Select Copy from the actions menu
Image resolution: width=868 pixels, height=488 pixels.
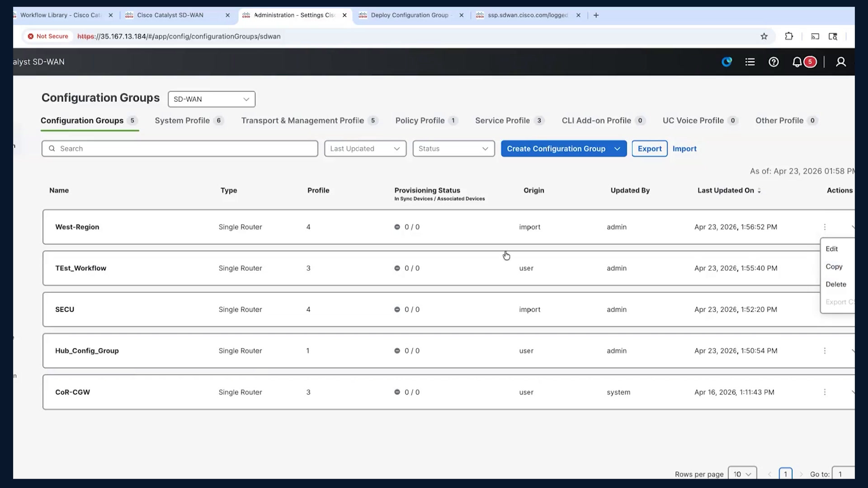(x=834, y=267)
